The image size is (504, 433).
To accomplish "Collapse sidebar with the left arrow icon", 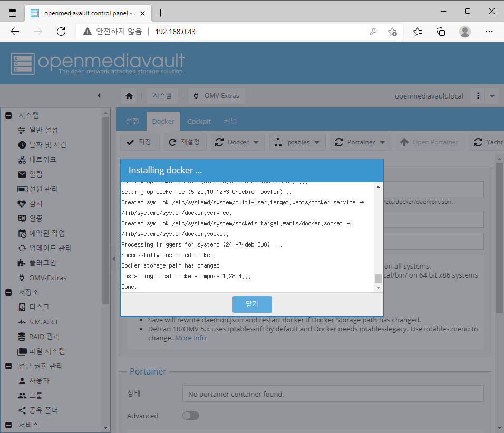I will pyautogui.click(x=99, y=95).
